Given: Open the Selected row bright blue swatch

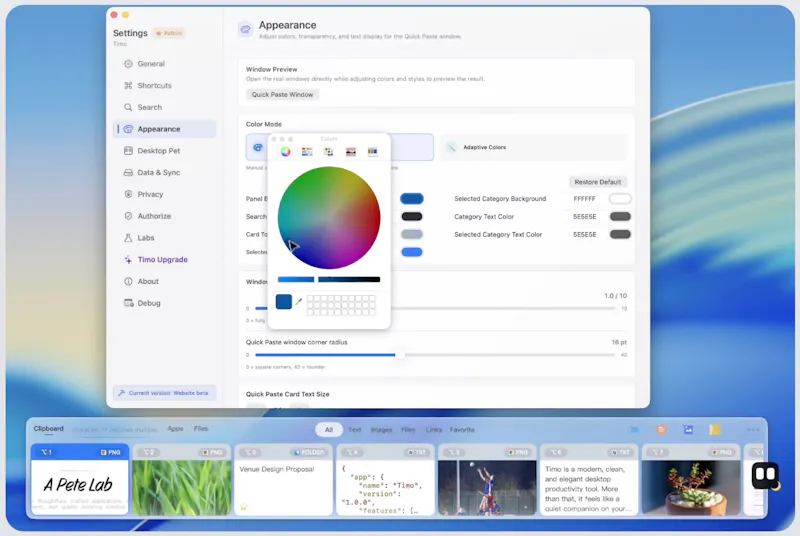Looking at the screenshot, I should point(412,252).
